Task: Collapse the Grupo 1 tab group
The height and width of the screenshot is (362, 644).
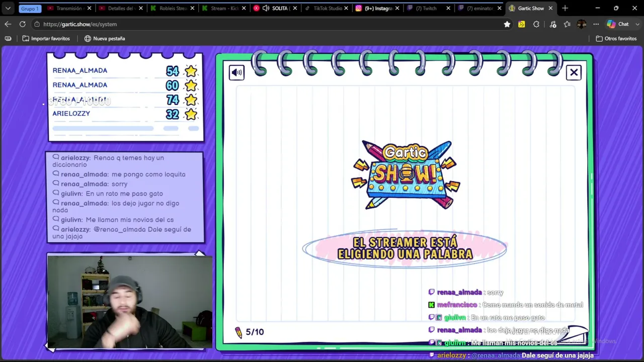Action: [30, 9]
